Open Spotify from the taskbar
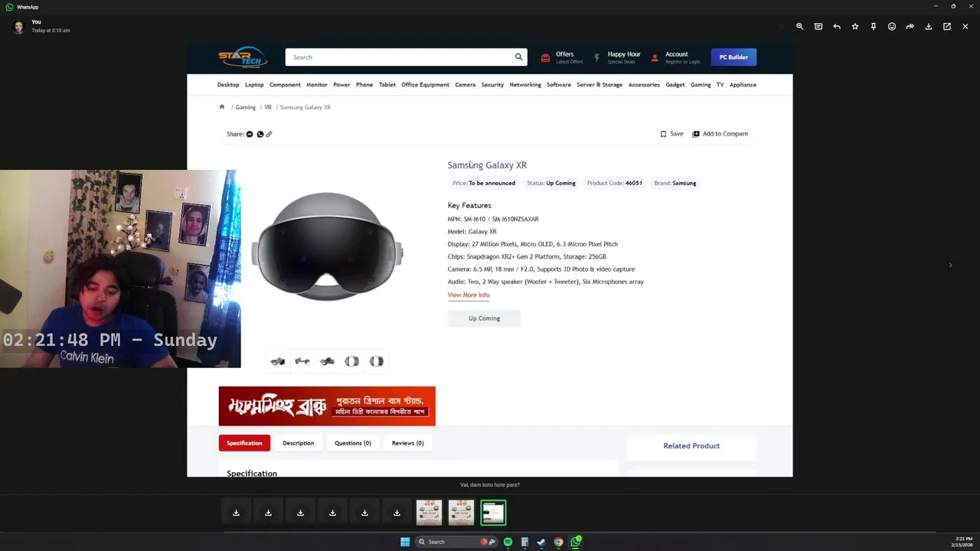Viewport: 980px width, 551px height. coord(508,542)
